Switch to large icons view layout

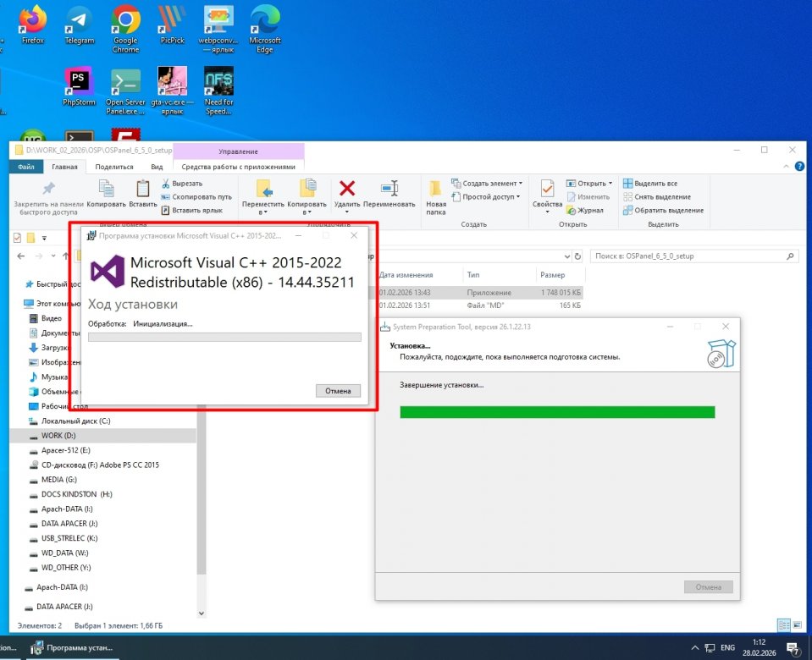pos(797,625)
